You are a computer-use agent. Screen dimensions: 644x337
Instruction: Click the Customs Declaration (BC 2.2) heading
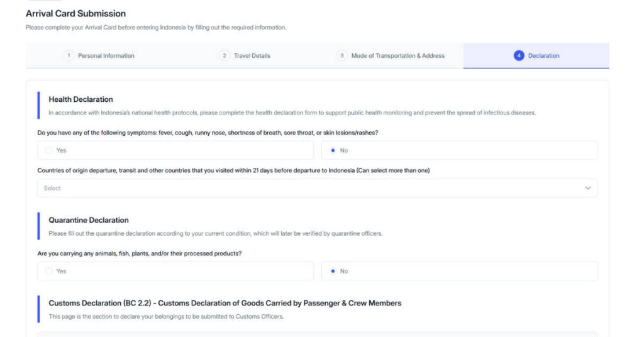coord(225,303)
